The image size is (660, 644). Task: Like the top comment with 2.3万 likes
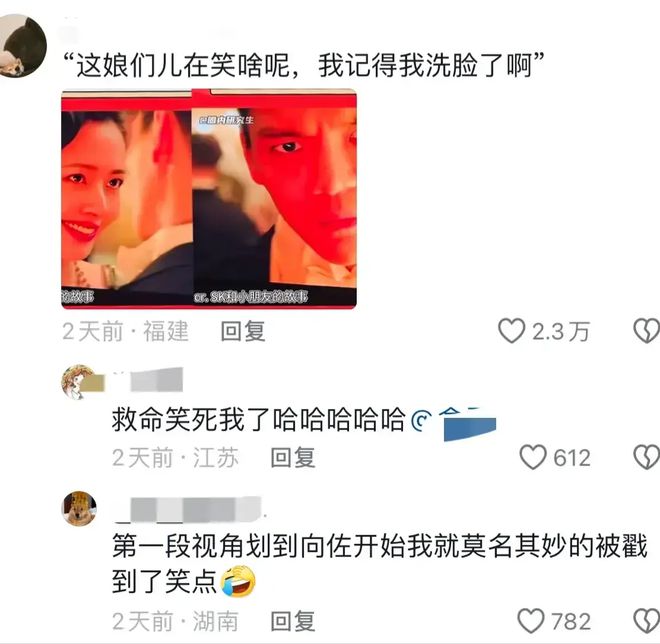511,331
